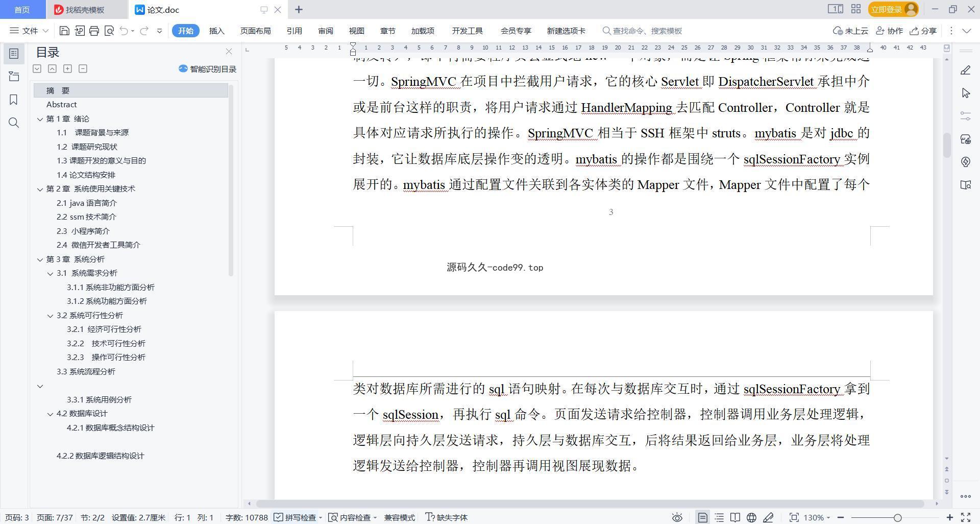
Task: Collapse 第3章 系统分析 node
Action: coord(40,259)
